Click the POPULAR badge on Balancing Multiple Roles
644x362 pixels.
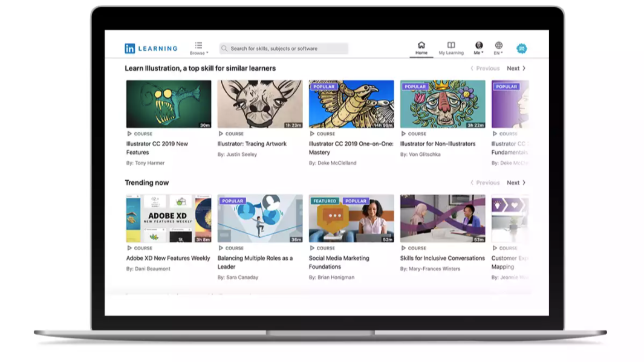point(232,201)
